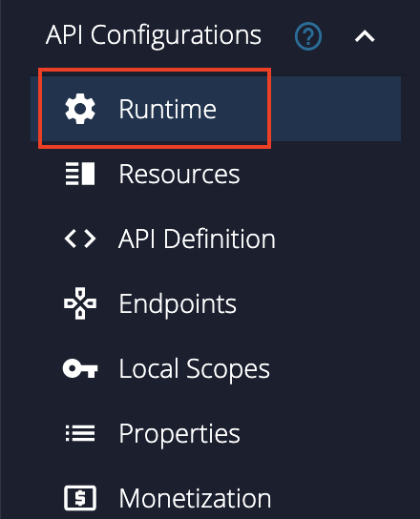The width and height of the screenshot is (420, 519).
Task: Open the Monetization section
Action: point(216,498)
